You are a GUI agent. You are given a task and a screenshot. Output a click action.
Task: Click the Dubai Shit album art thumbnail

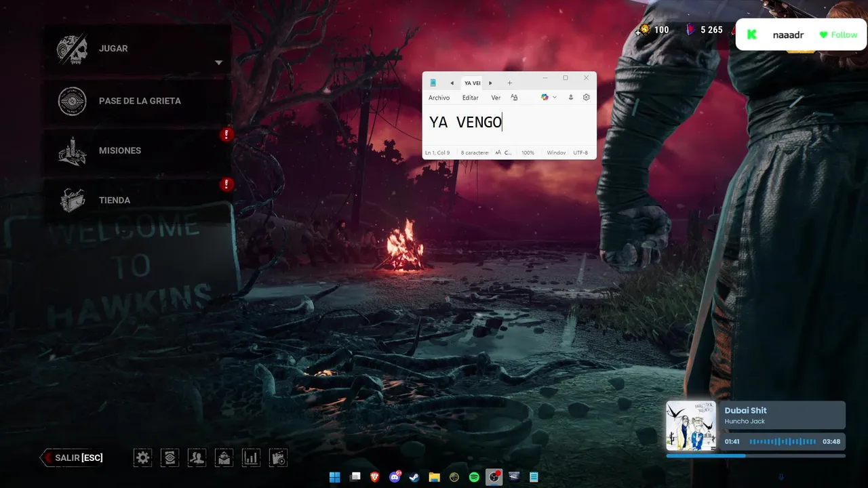(x=691, y=426)
